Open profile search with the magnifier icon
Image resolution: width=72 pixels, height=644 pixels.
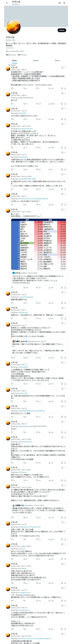(64, 3)
